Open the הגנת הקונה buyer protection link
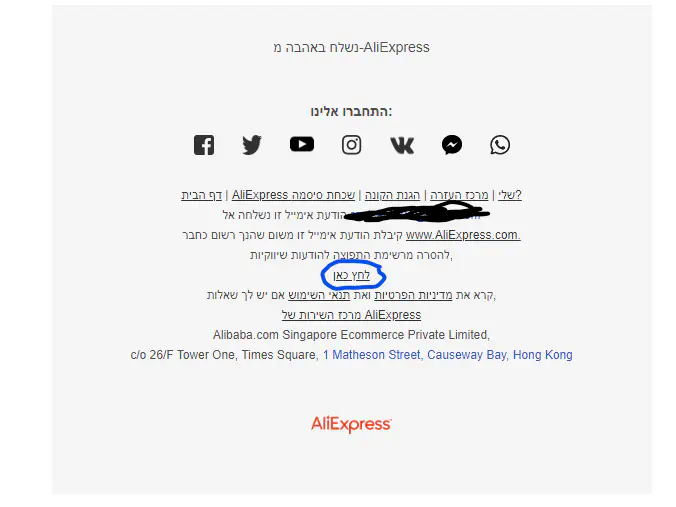676x507 pixels. pyautogui.click(x=392, y=195)
